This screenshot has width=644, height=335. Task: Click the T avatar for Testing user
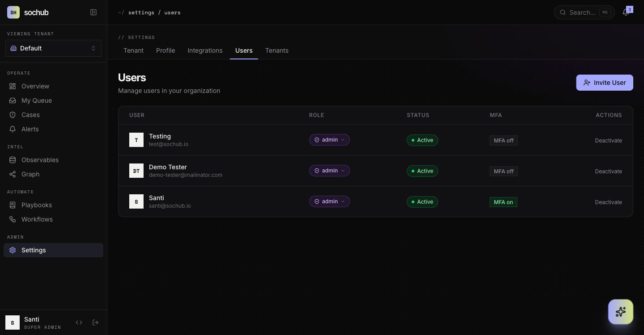136,140
